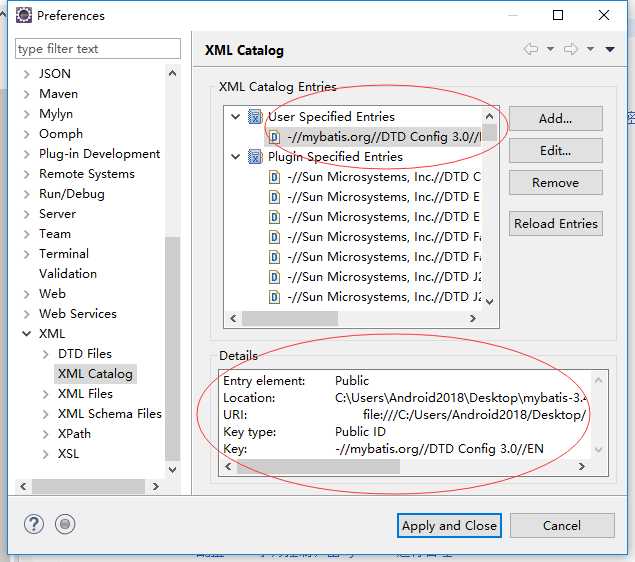Viewport: 635px width, 562px height.
Task: Click the forward navigation arrow in header
Action: 571,49
